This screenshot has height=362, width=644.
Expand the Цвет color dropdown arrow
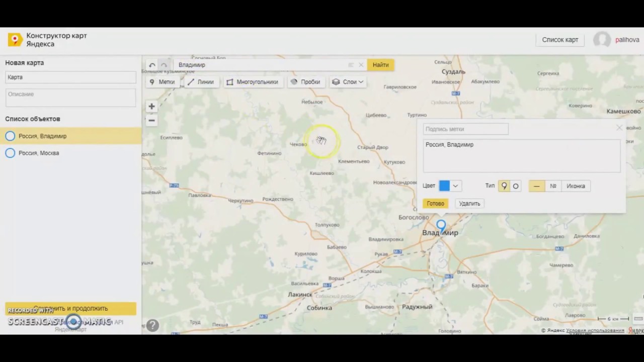pos(455,186)
